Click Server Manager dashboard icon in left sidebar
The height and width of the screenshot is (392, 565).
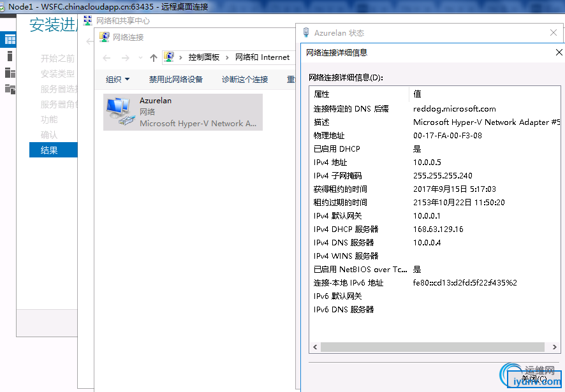tap(10, 40)
